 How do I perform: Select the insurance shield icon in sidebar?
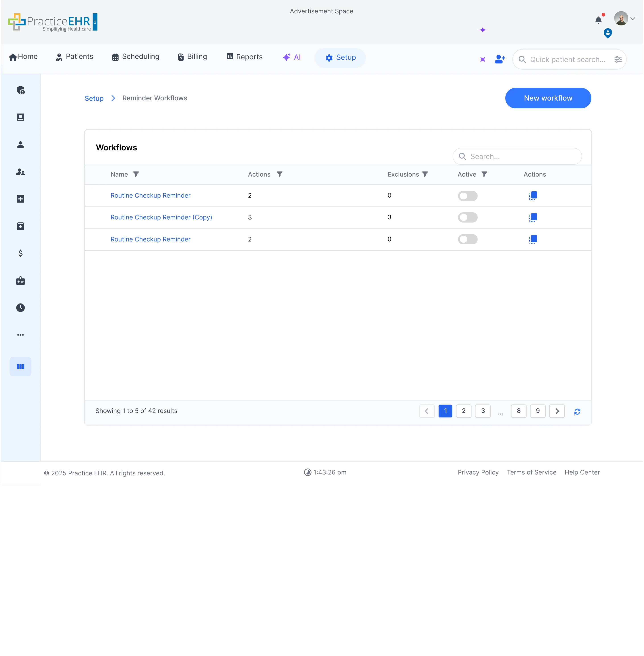(x=21, y=90)
